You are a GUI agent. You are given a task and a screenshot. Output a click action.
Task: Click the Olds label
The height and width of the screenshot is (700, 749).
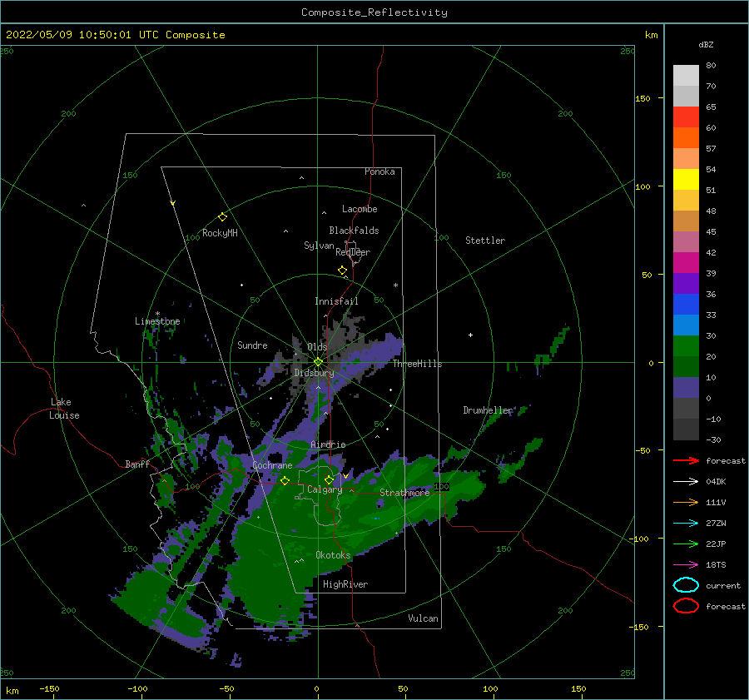(x=317, y=346)
